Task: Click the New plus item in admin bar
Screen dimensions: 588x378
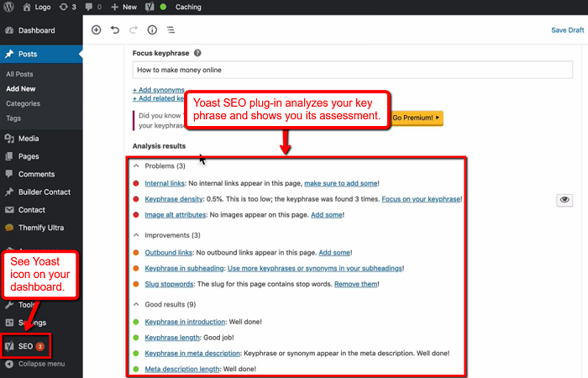Action: [x=123, y=7]
